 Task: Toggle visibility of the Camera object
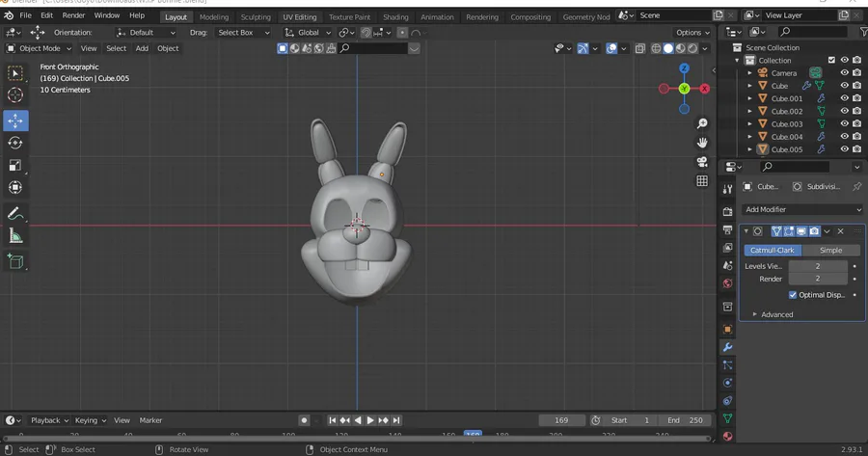pos(844,72)
